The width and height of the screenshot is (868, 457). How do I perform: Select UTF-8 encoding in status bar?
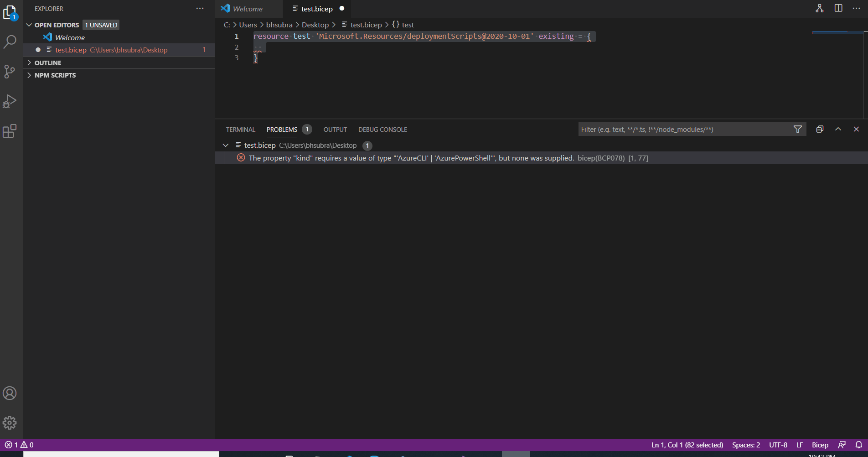click(x=778, y=445)
